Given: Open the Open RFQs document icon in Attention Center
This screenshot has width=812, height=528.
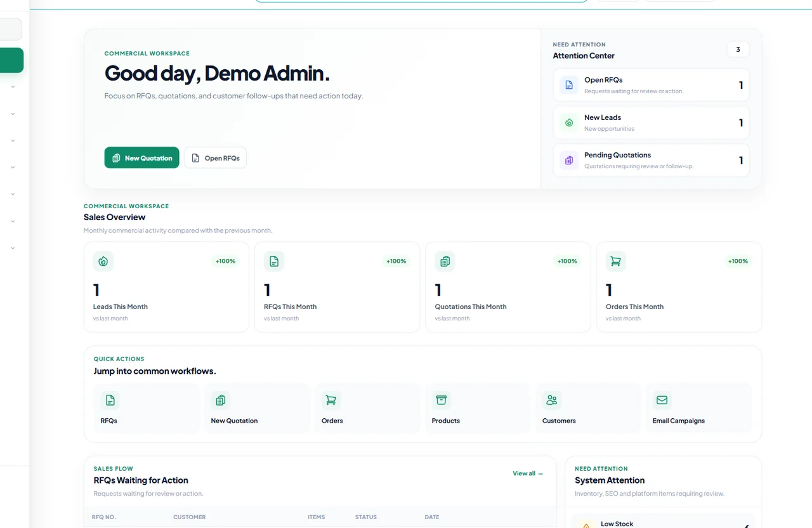Looking at the screenshot, I should point(569,85).
